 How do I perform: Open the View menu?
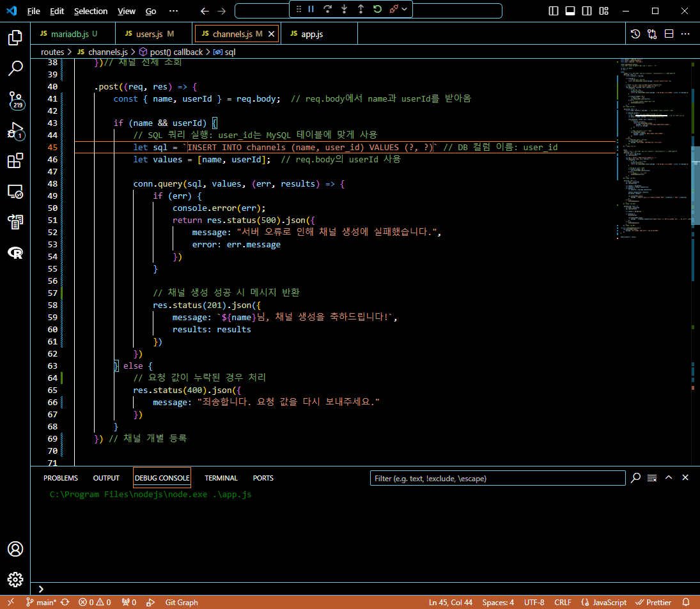[x=127, y=11]
